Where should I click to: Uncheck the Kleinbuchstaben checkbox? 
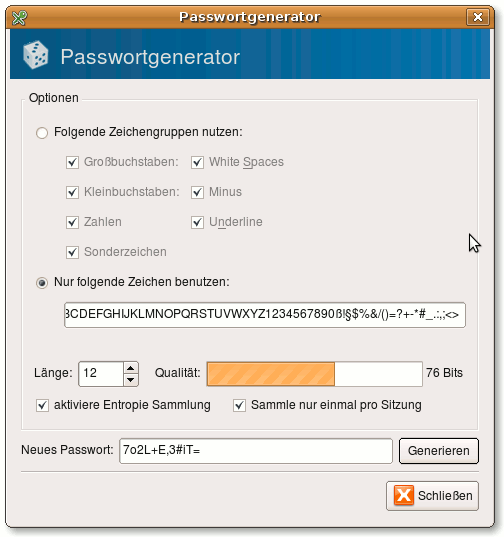(x=72, y=192)
